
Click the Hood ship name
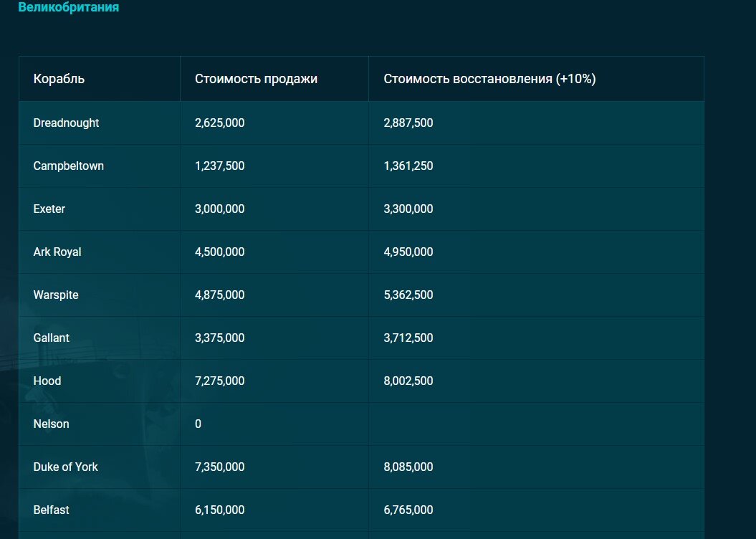click(47, 381)
